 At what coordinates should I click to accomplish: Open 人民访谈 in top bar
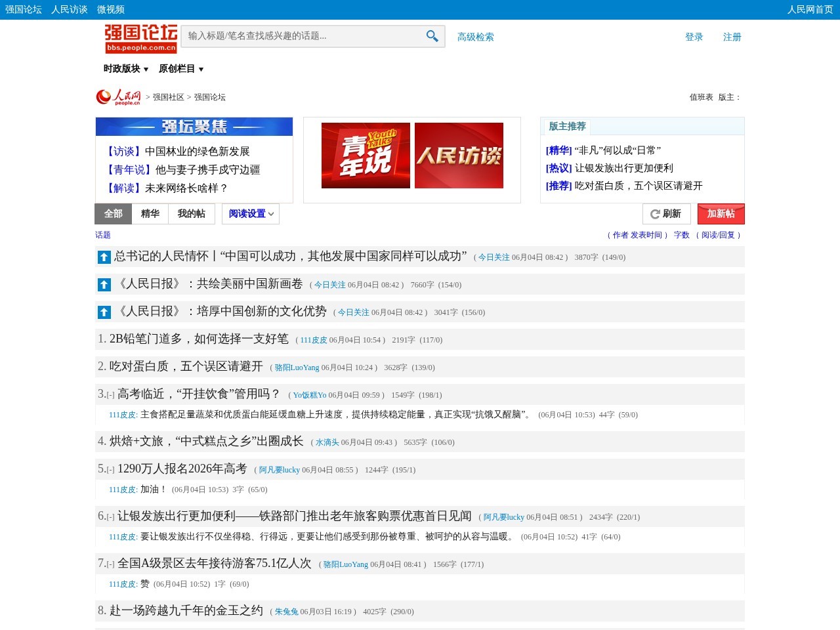click(70, 9)
